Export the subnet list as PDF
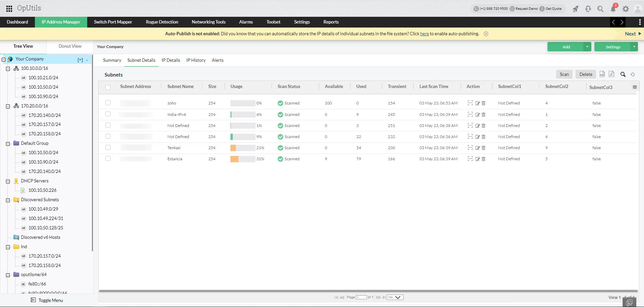644x307 pixels. pyautogui.click(x=611, y=74)
